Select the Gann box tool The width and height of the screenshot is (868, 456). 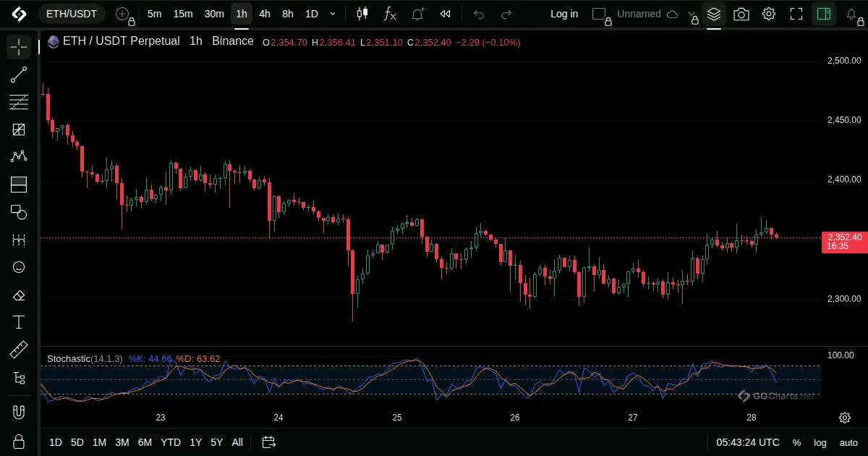click(x=19, y=130)
